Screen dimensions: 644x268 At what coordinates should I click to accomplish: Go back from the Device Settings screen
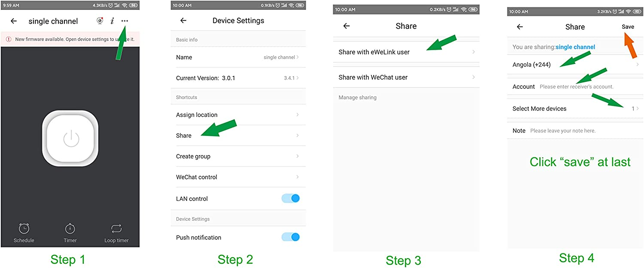[183, 21]
